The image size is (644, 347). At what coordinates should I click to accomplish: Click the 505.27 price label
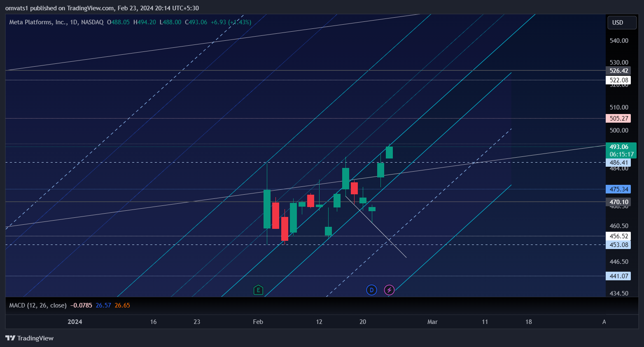coord(618,119)
